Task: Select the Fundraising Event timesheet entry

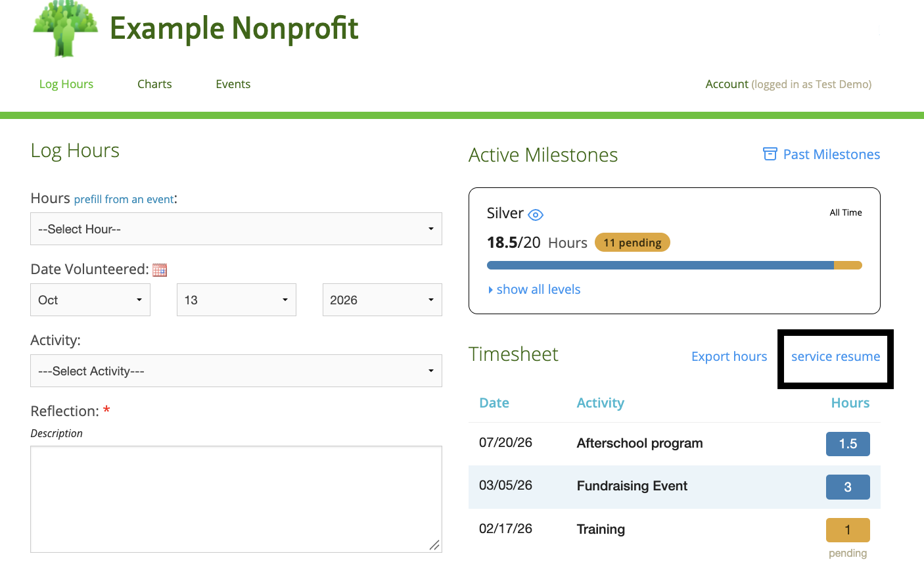Action: (674, 486)
